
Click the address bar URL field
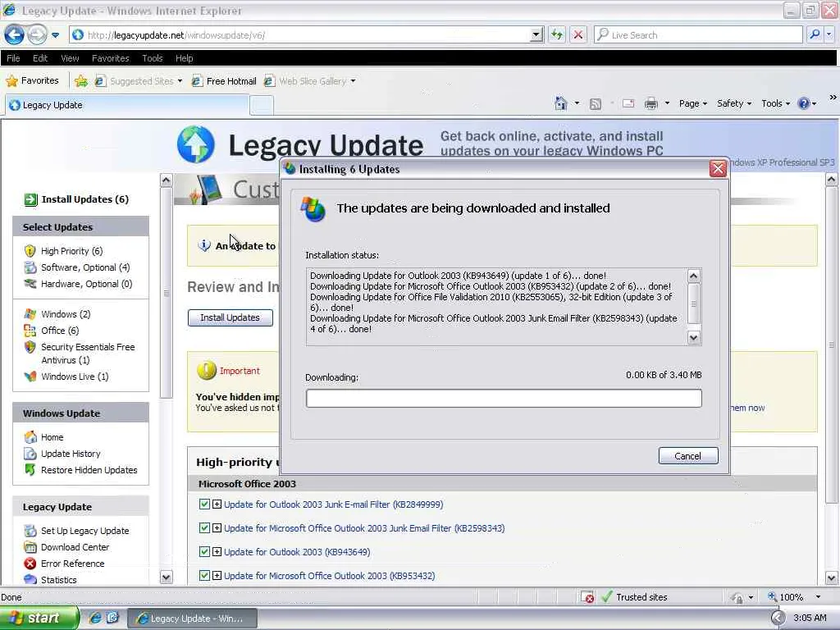[308, 34]
